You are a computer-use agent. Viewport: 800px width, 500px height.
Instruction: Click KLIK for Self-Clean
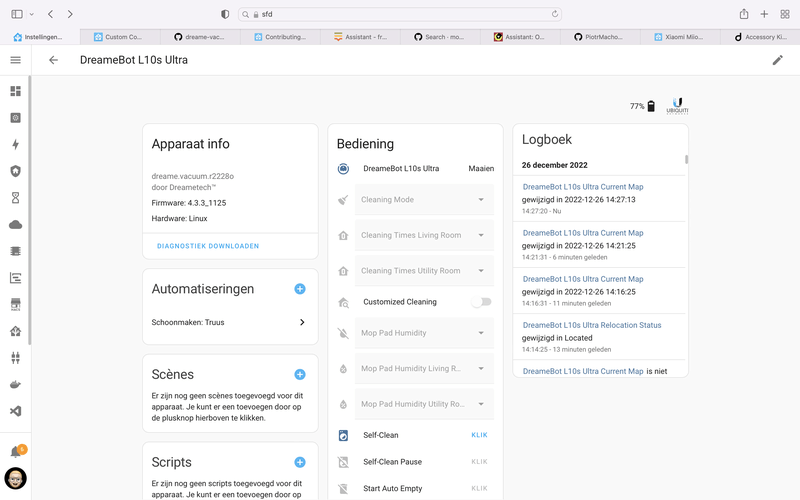point(479,435)
